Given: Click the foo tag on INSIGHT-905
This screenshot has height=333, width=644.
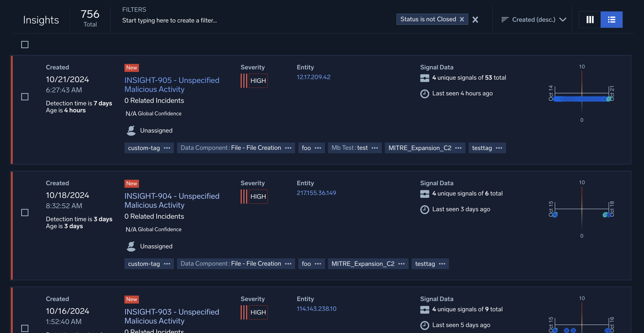Looking at the screenshot, I should (306, 148).
